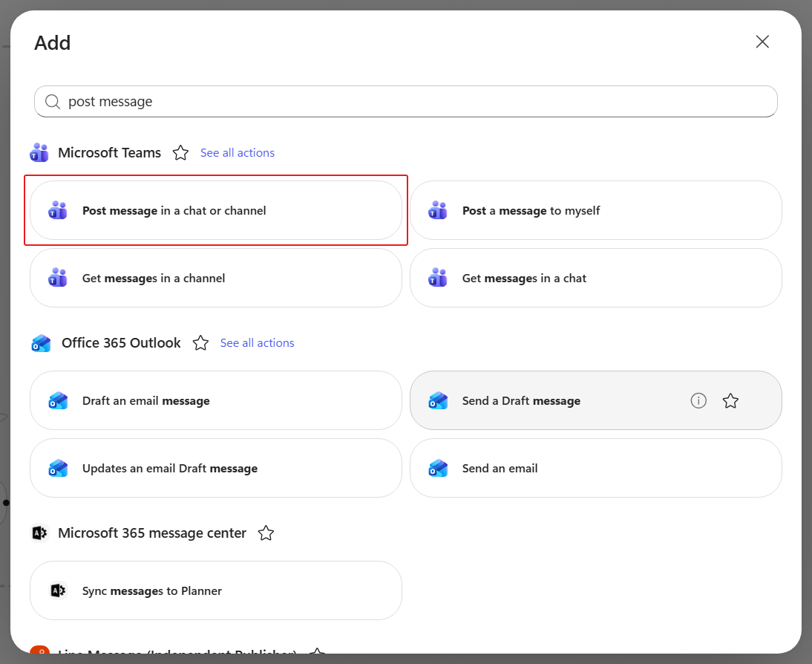Favorite Microsoft 365 message center star
Screen dimensions: 812x664
[266, 533]
